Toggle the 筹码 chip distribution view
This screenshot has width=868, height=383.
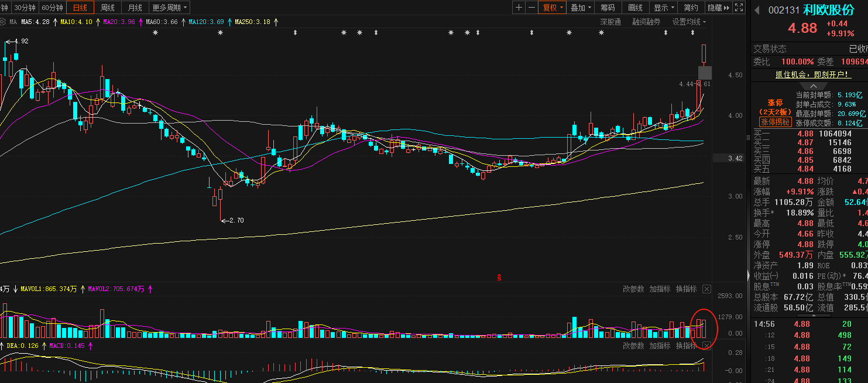coord(608,8)
